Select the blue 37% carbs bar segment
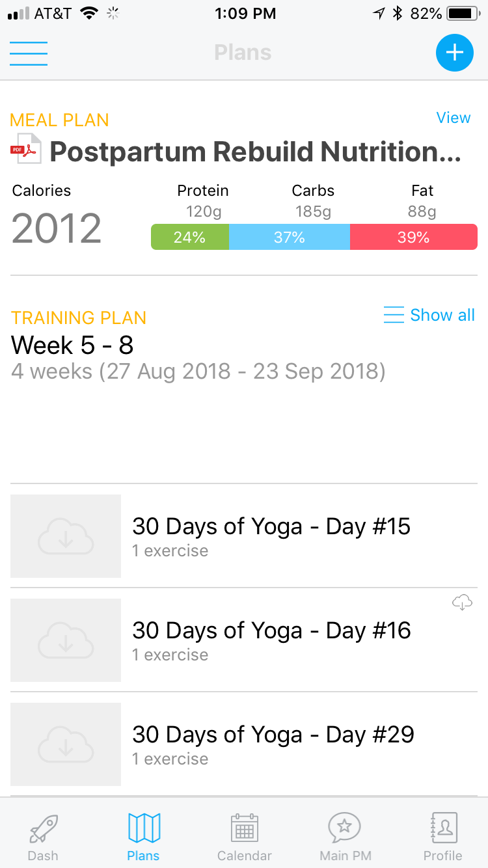This screenshot has height=868, width=488. pyautogui.click(x=290, y=237)
